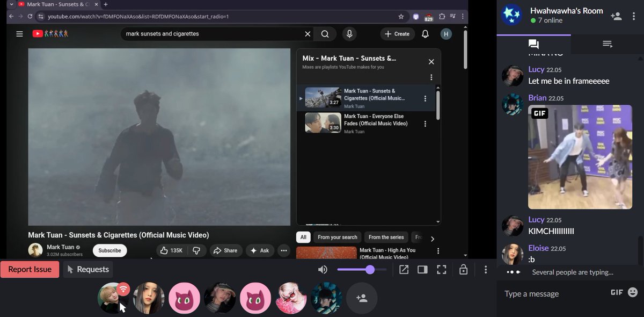The image size is (644, 317).
Task: Open the Mark Tuan channel name link
Action: (60, 247)
